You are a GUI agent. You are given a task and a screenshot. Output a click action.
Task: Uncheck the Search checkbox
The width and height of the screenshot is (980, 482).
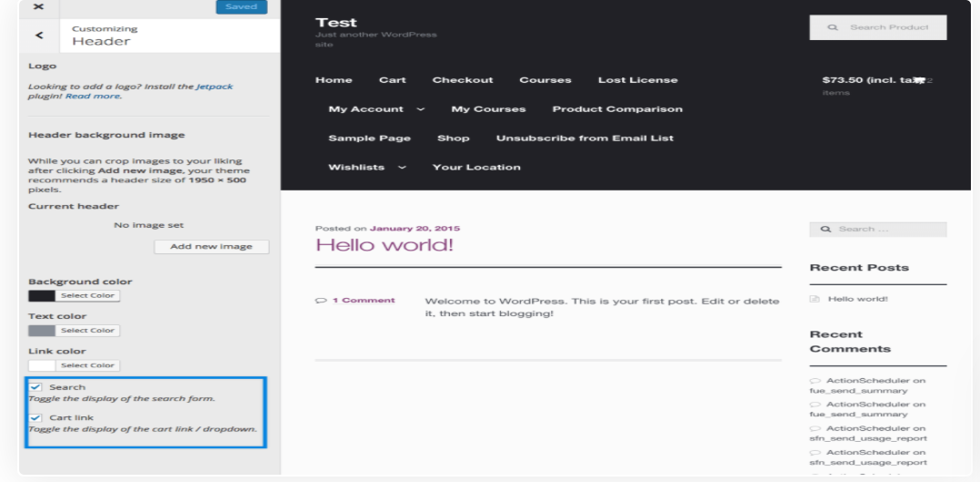36,387
